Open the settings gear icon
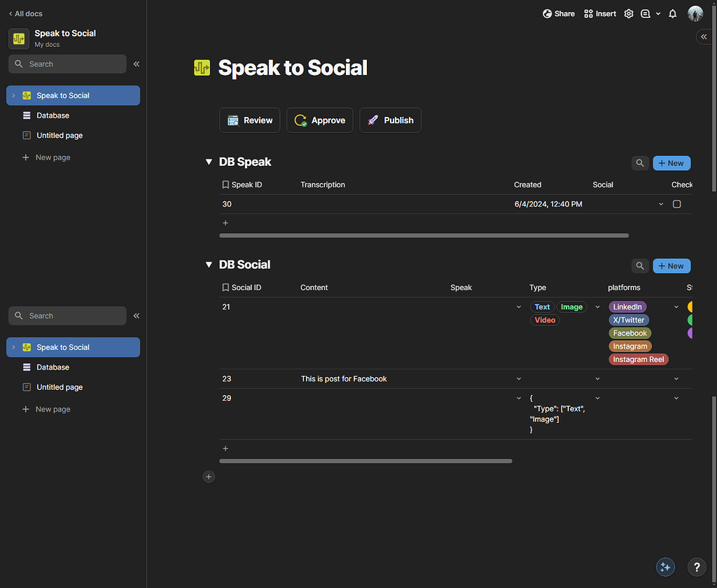 point(628,13)
